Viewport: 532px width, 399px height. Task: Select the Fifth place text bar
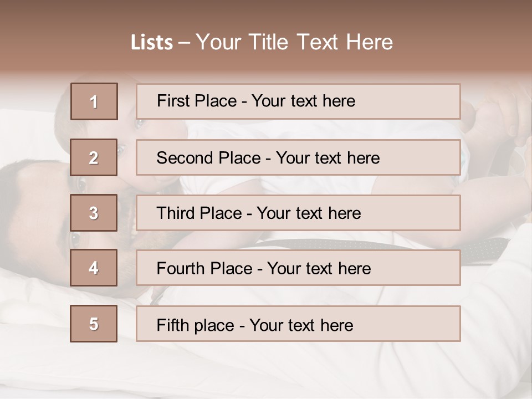point(298,324)
